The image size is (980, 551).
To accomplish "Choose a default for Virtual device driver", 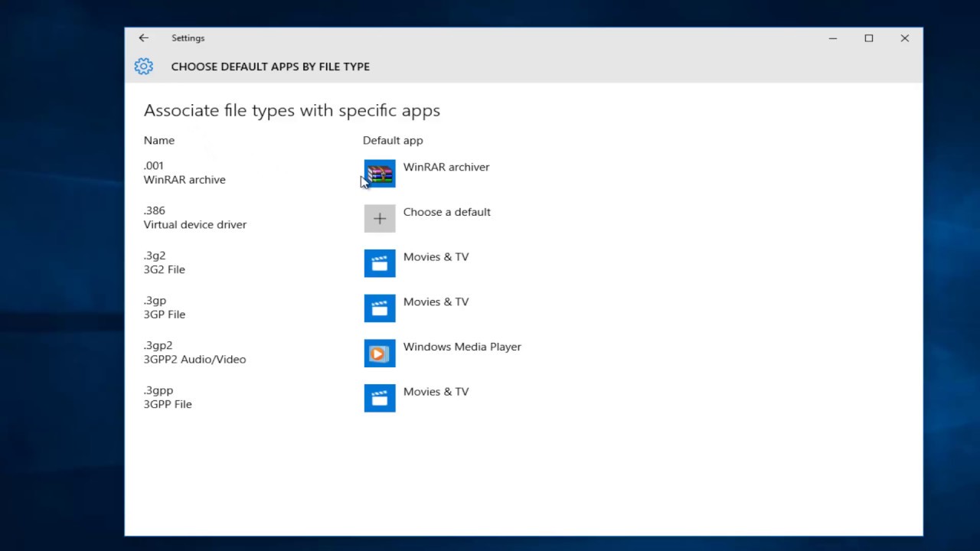I will 446,212.
